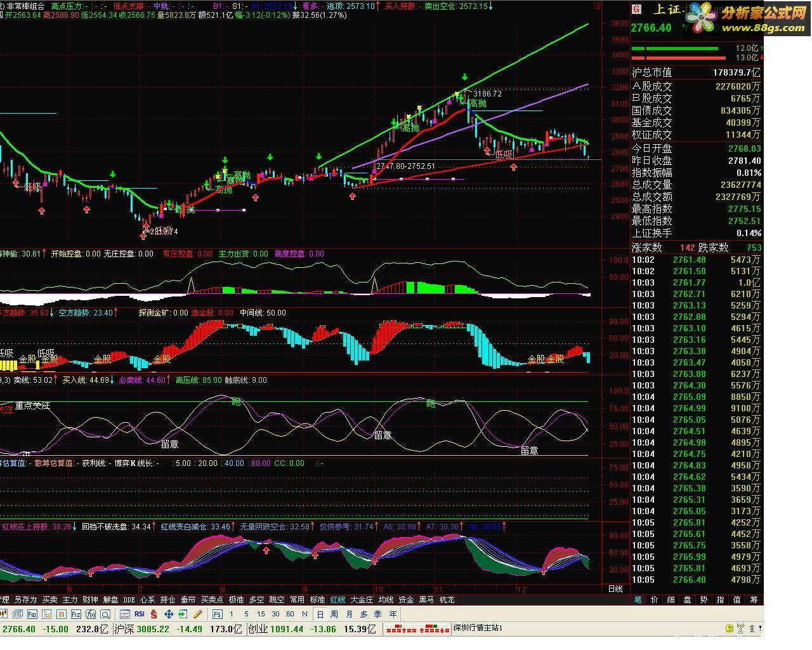This screenshot has height=650, width=812.
Task: Open the f(x) formula manager icon
Action: (91, 614)
